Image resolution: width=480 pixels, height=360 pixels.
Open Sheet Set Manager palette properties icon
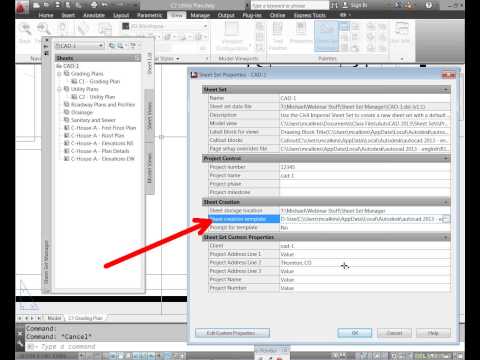[x=46, y=53]
